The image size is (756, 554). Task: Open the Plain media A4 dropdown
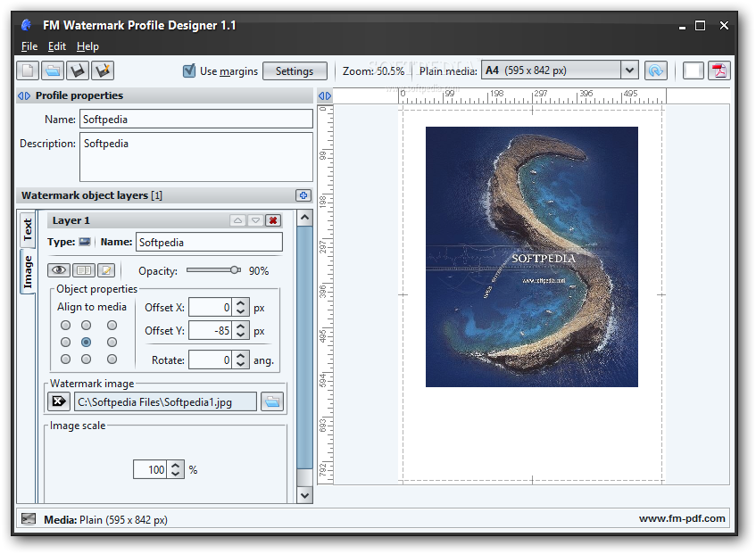tap(628, 70)
